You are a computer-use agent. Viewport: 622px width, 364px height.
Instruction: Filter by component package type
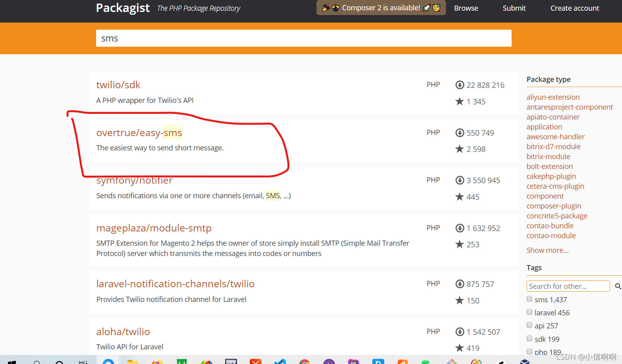click(545, 196)
